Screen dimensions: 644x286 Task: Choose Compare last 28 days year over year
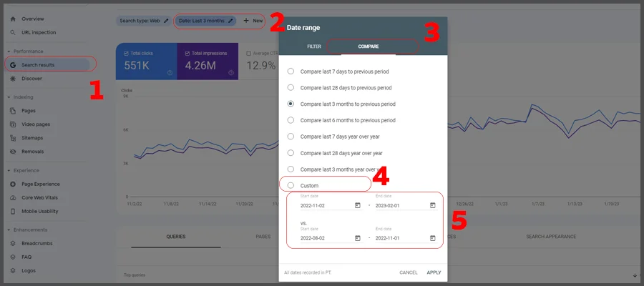point(291,153)
